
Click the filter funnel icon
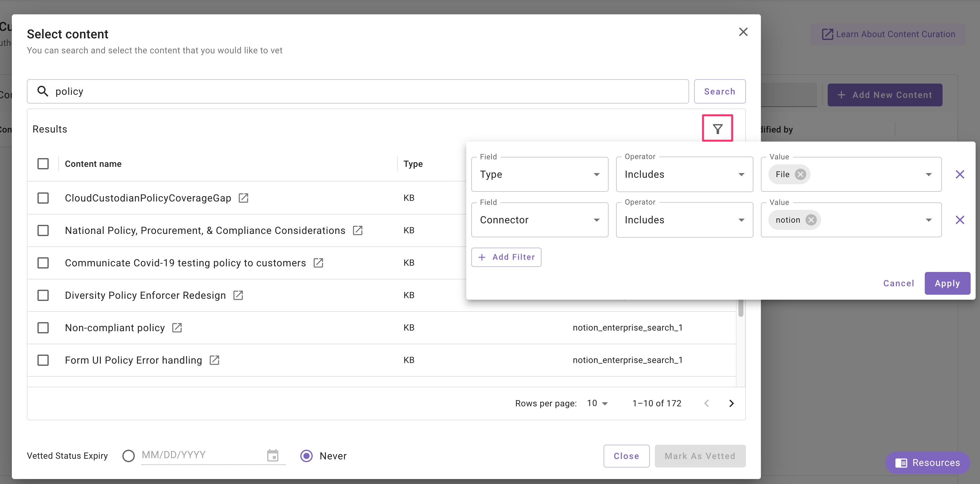[717, 129]
